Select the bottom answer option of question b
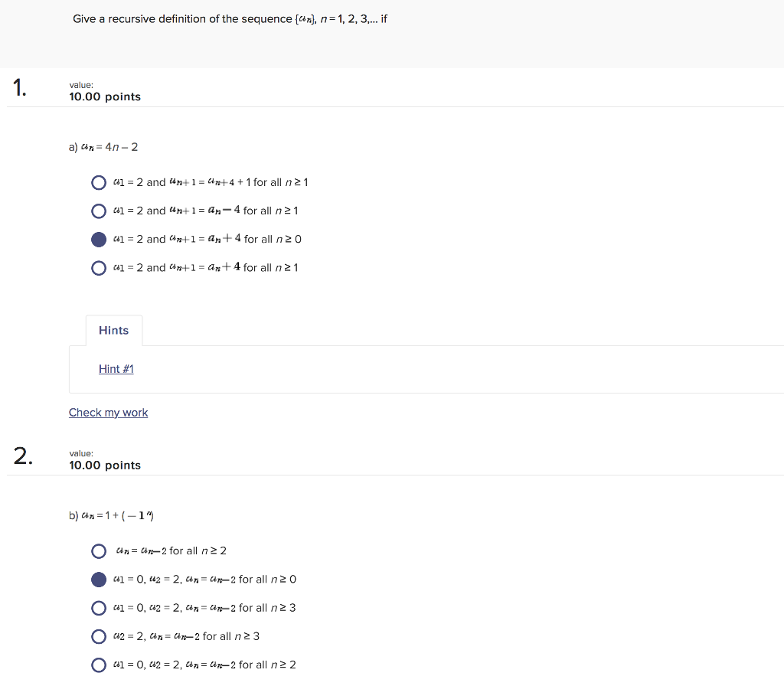Screen dimensions: 784x686 coord(99,665)
